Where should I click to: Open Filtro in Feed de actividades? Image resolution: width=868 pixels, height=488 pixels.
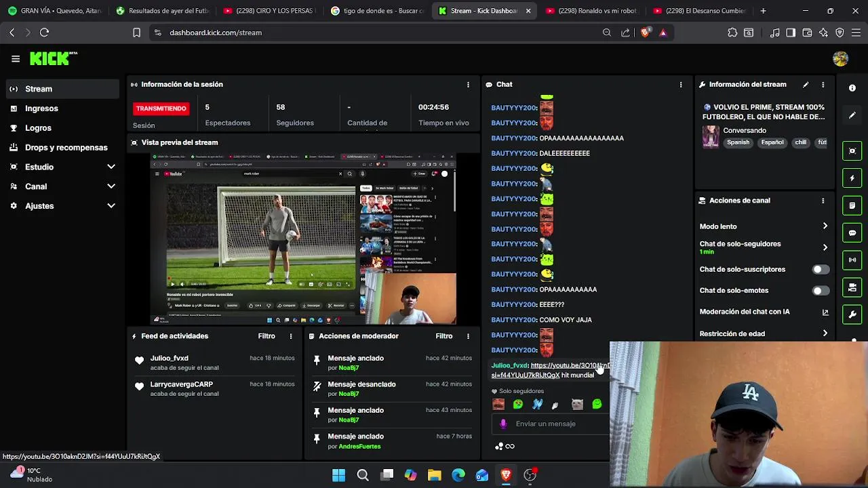pyautogui.click(x=267, y=336)
